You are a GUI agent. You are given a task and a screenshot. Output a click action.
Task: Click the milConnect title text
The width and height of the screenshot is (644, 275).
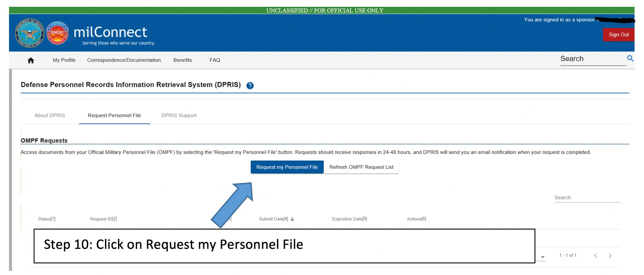pos(110,32)
